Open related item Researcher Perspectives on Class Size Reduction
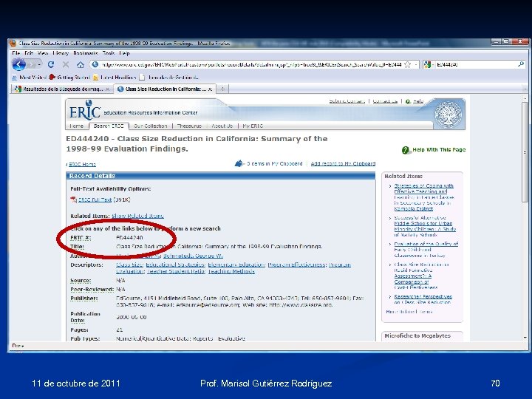The height and width of the screenshot is (399, 532). 423,299
